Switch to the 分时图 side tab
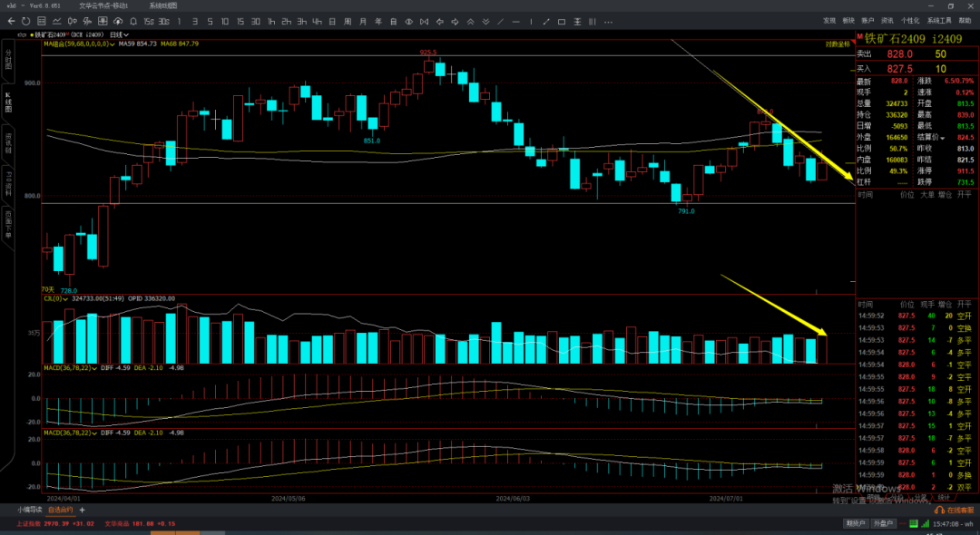 click(x=8, y=58)
